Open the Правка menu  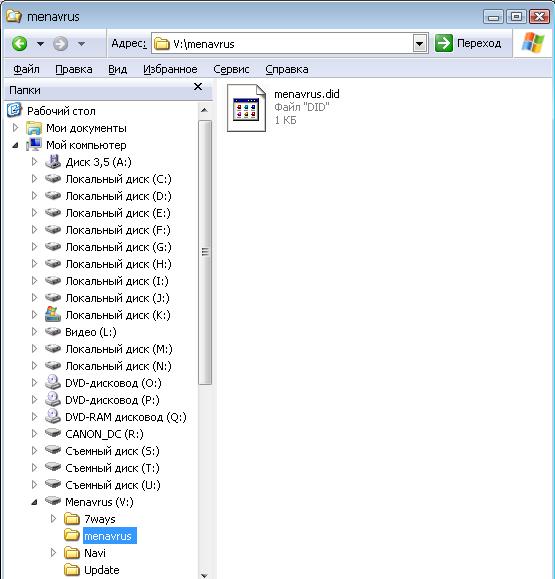pos(74,69)
